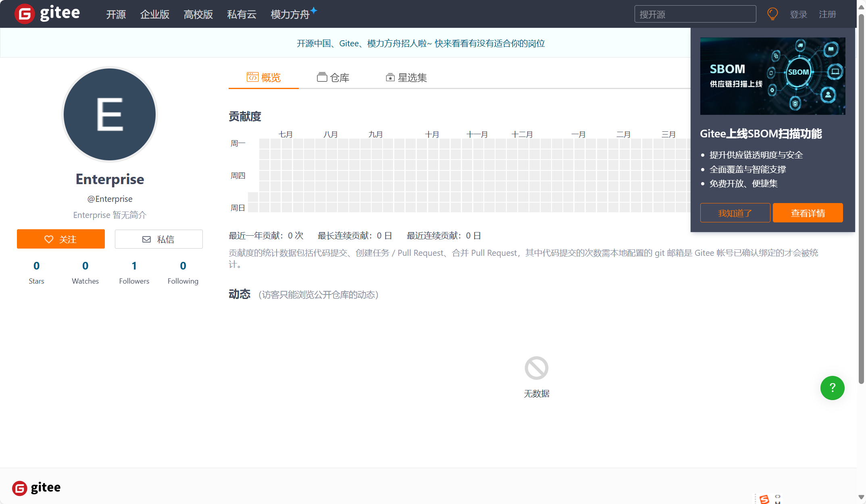Click the briefcase icon on the 仓库 tab
Image resolution: width=866 pixels, height=504 pixels.
[x=322, y=77]
